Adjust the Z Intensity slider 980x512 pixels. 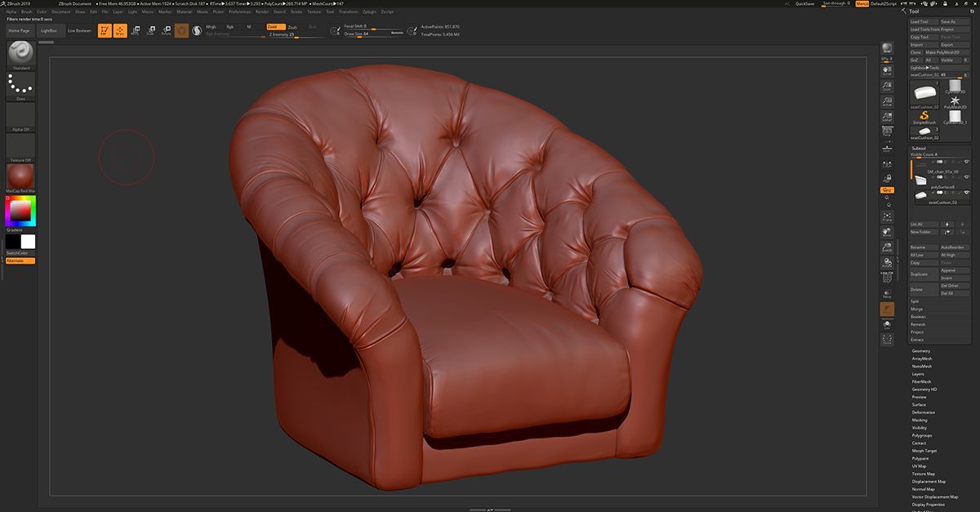(282, 35)
